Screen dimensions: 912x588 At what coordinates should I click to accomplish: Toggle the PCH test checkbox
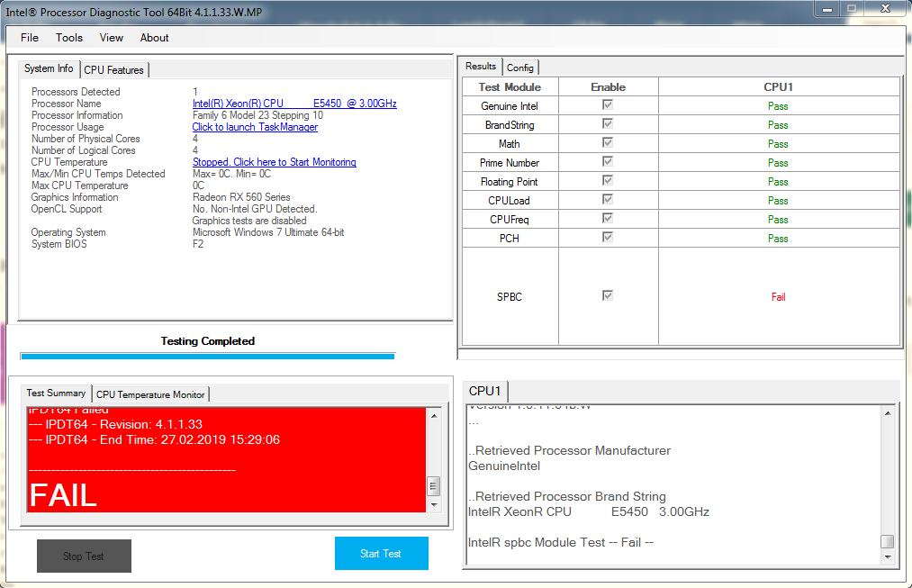click(608, 237)
